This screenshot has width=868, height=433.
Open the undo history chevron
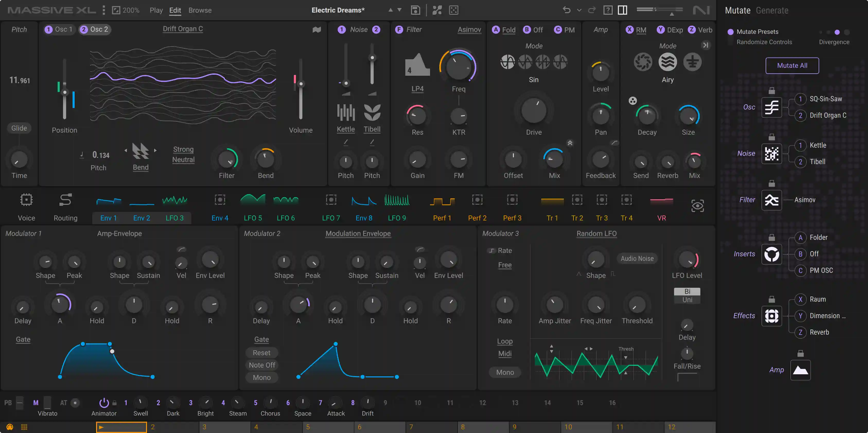pyautogui.click(x=579, y=10)
